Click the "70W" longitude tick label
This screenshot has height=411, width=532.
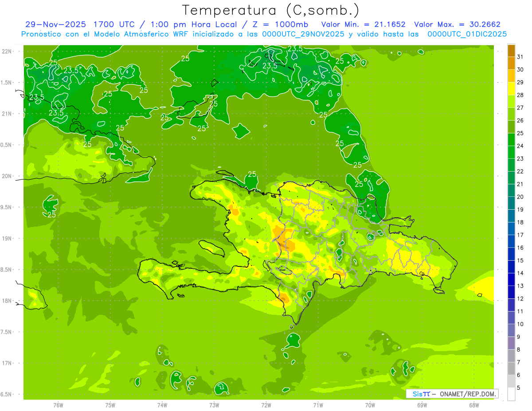pyautogui.click(x=370, y=405)
